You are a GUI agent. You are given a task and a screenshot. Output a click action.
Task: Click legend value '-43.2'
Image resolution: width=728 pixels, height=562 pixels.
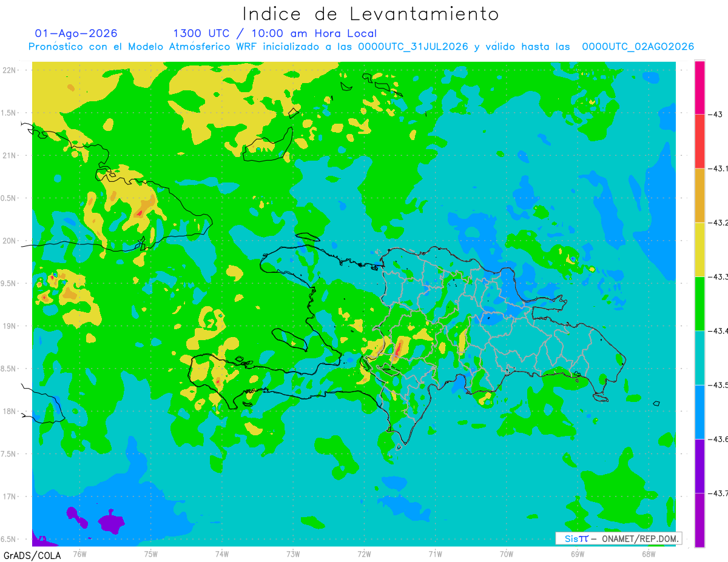[719, 222]
